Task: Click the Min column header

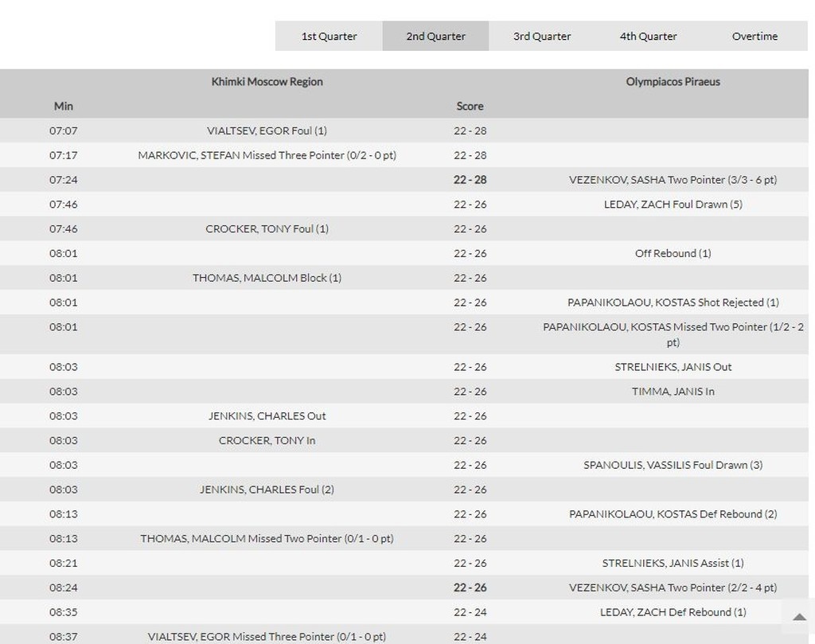Action: (64, 106)
